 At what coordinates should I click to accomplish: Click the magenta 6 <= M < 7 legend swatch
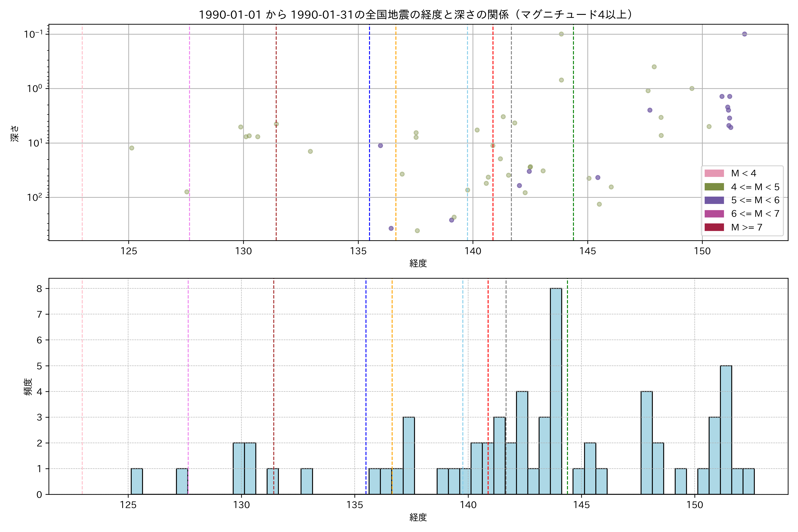pyautogui.click(x=714, y=214)
